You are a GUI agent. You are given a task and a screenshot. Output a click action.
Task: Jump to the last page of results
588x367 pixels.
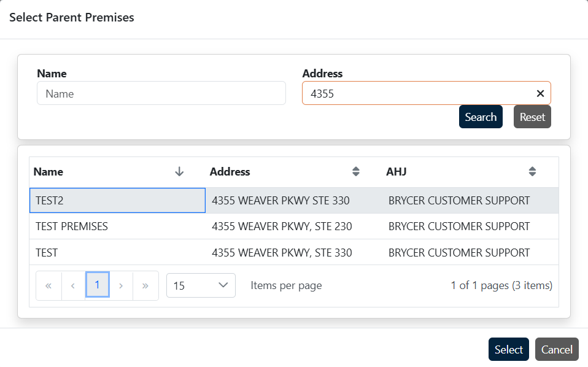click(x=145, y=285)
